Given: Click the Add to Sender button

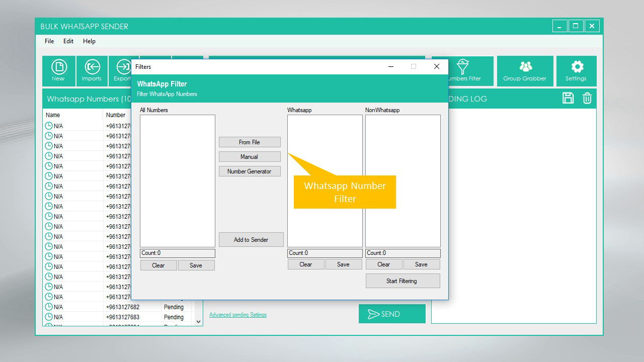Looking at the screenshot, I should tap(251, 239).
